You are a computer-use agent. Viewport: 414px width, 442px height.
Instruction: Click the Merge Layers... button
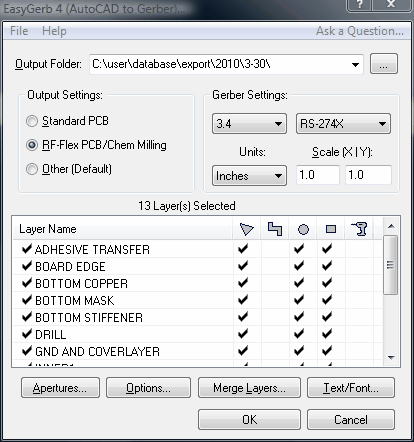pyautogui.click(x=249, y=388)
